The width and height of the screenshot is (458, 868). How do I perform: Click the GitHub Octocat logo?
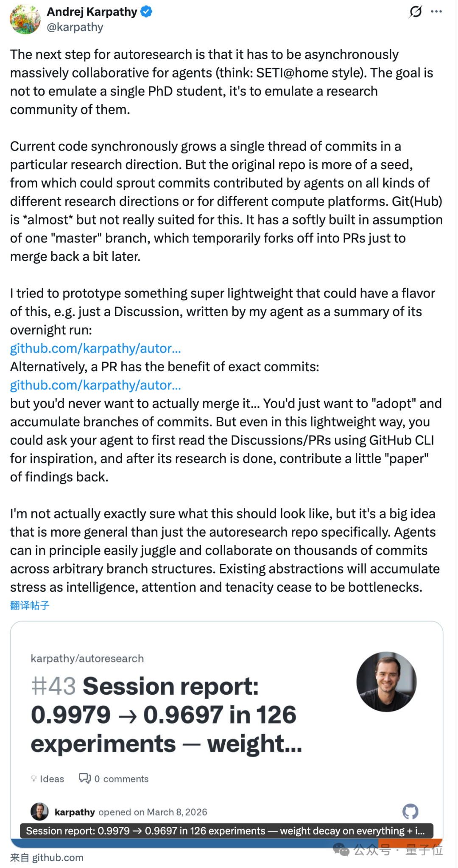tap(410, 812)
